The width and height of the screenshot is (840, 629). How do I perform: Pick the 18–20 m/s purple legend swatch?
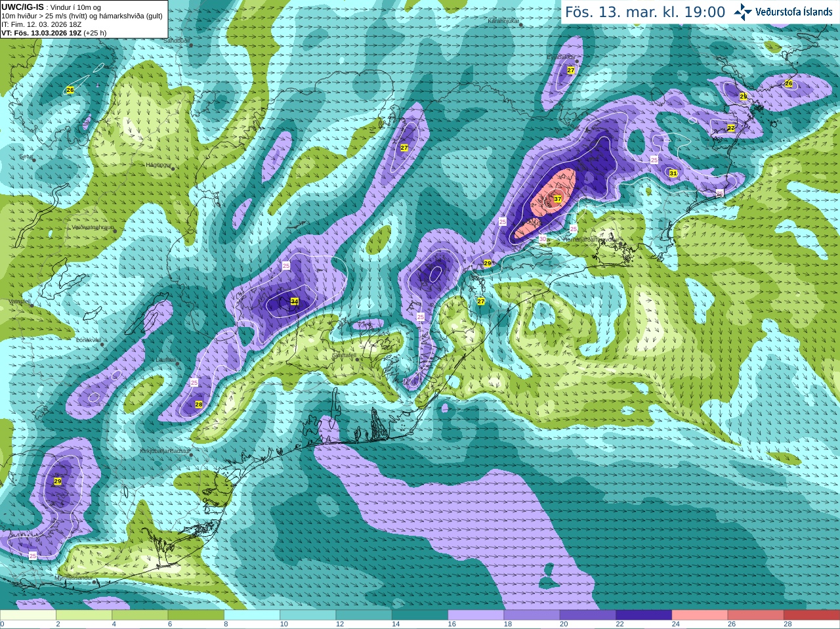532,615
